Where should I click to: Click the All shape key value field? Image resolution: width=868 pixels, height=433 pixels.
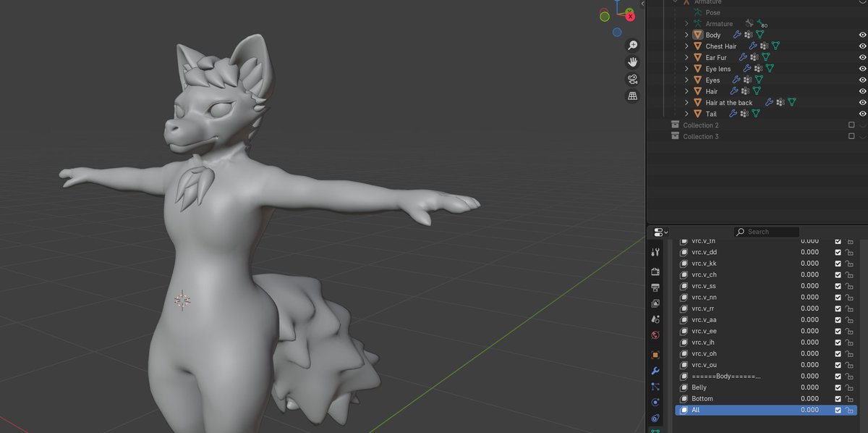coord(810,410)
